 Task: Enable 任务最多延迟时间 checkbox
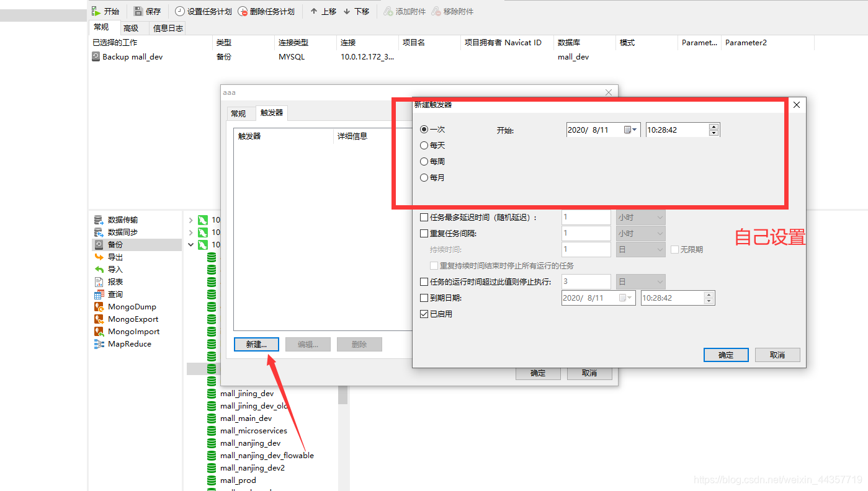(424, 218)
